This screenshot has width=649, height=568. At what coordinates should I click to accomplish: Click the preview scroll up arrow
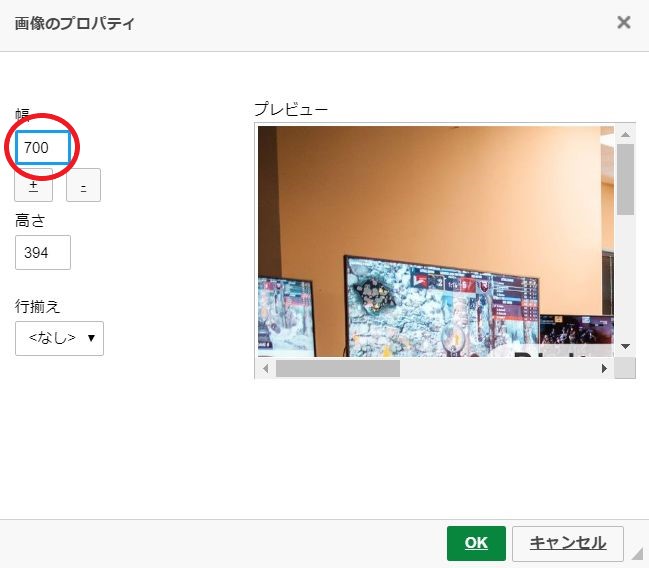(625, 135)
